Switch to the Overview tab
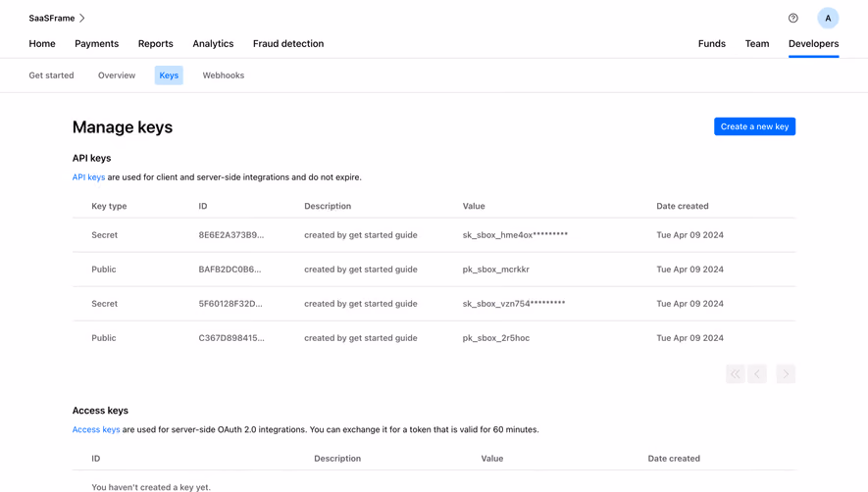 click(x=117, y=75)
